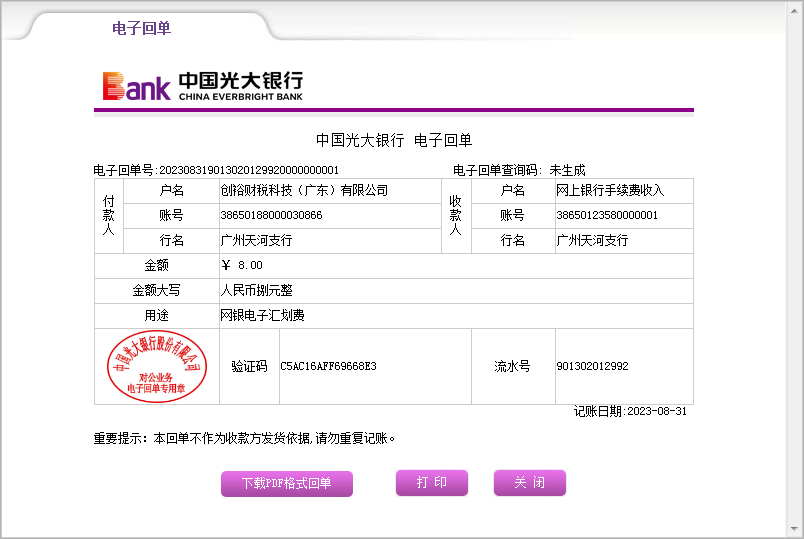Image resolution: width=804 pixels, height=539 pixels.
Task: Close the receipt with 关闭 button
Action: tap(529, 483)
